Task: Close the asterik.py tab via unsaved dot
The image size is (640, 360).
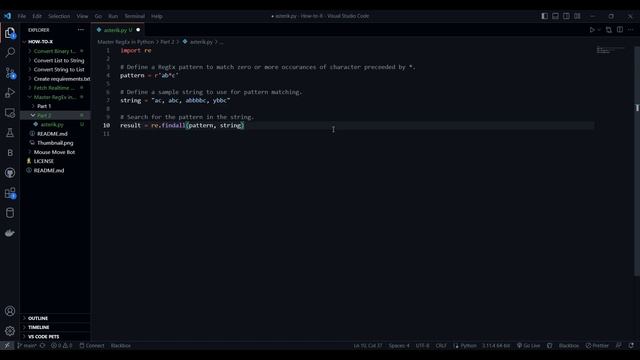Action: [138, 30]
